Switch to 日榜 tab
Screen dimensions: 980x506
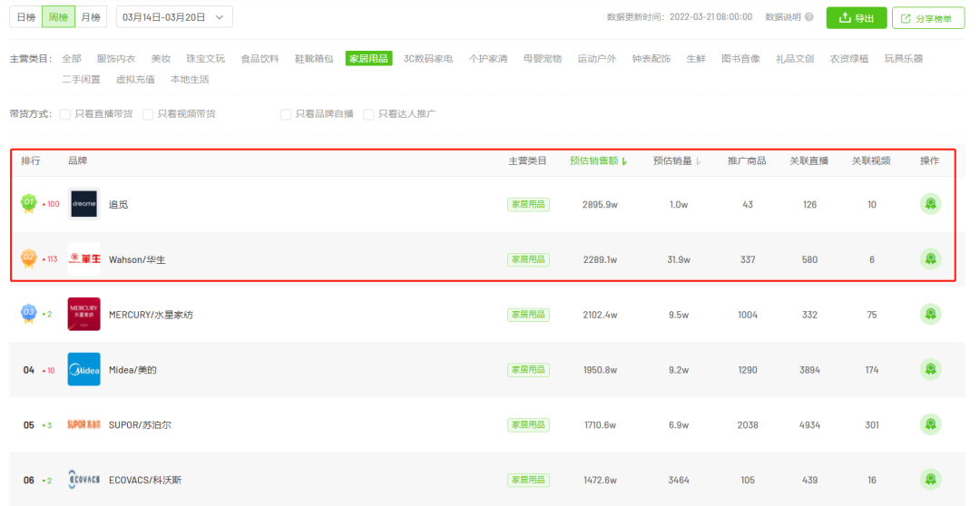coord(25,17)
